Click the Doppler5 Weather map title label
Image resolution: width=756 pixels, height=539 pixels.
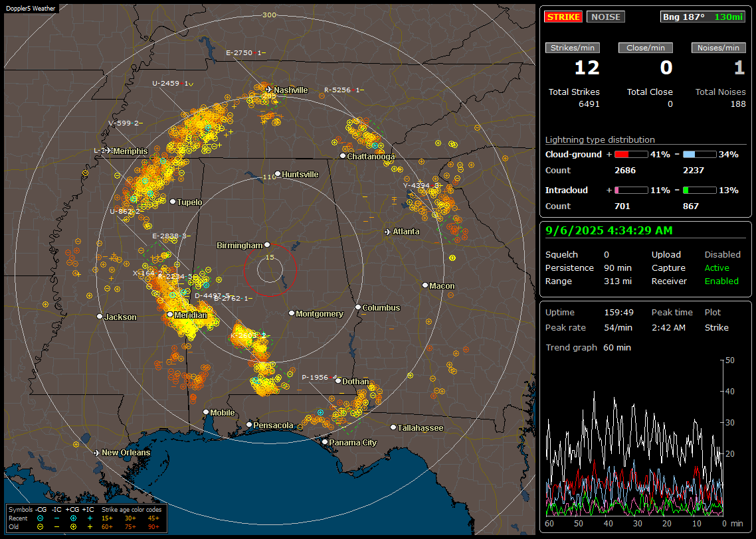coord(31,8)
